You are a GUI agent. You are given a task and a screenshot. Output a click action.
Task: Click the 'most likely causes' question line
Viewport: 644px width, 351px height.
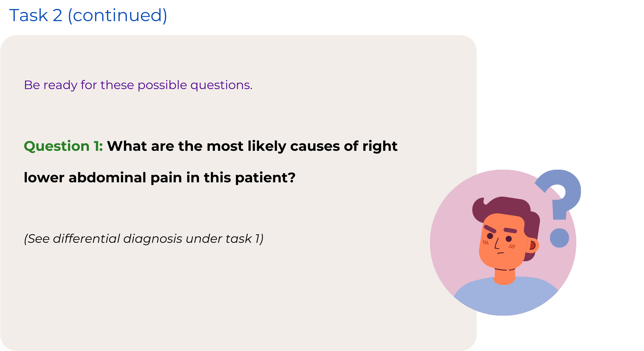[252, 146]
